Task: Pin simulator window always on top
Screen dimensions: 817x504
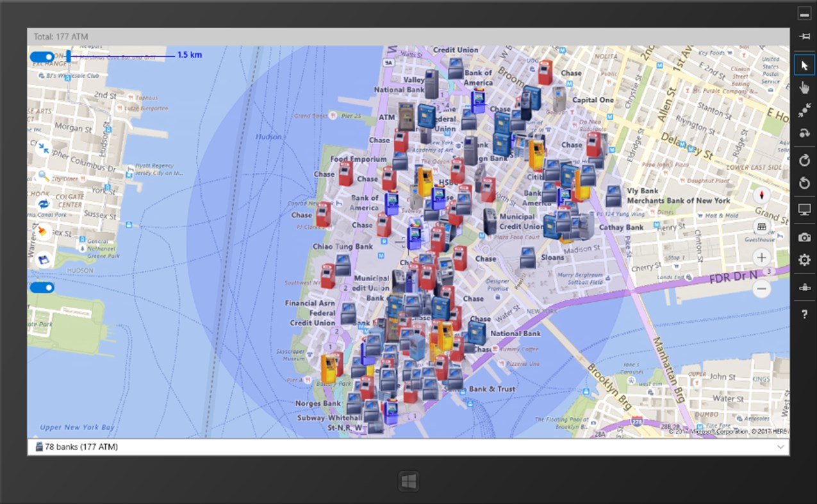Action: [804, 37]
